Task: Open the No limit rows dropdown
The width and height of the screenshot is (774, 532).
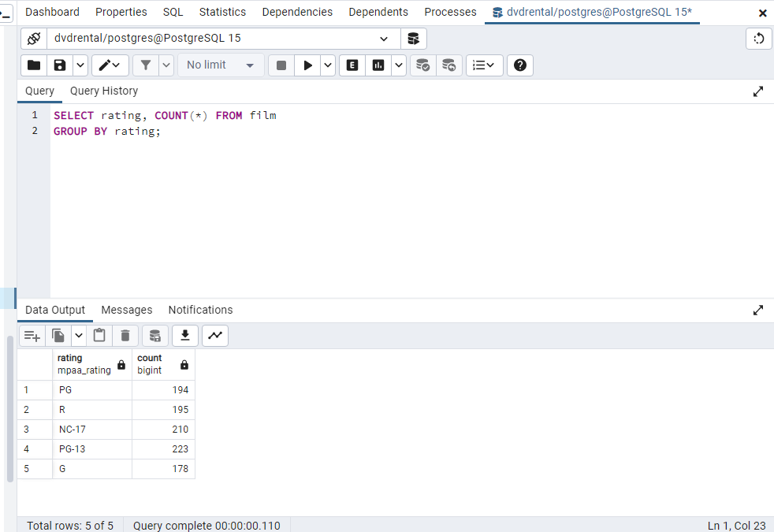Action: pos(221,65)
